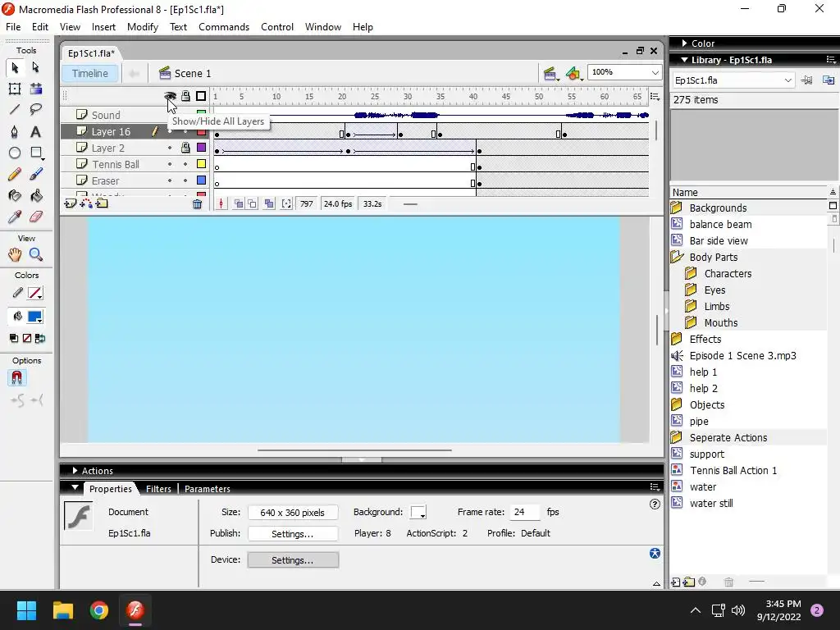
Task: Pick the Eyedropper tool
Action: click(15, 217)
